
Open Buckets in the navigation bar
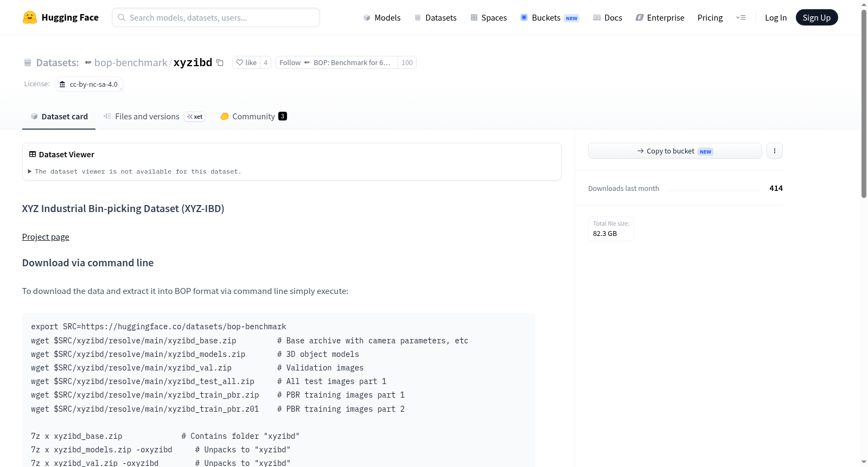(550, 17)
